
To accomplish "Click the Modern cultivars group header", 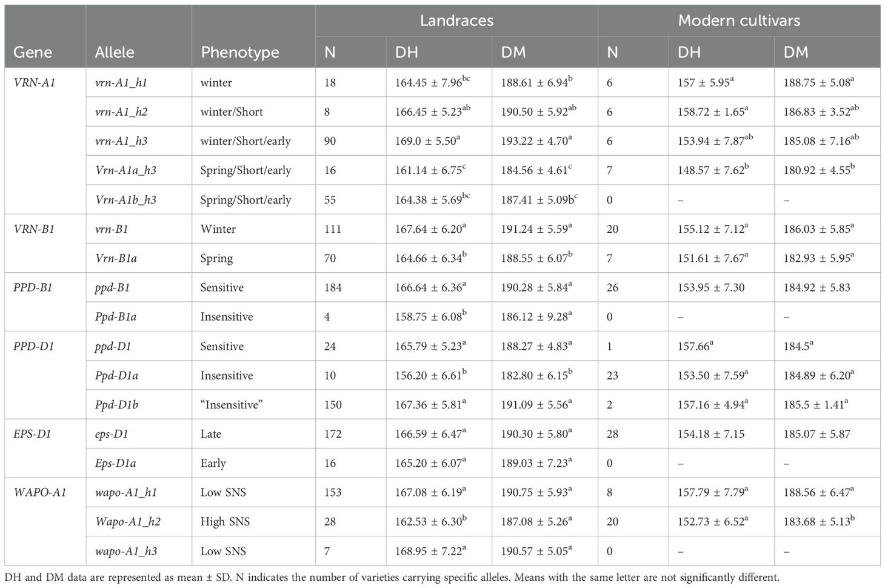I will pyautogui.click(x=738, y=21).
